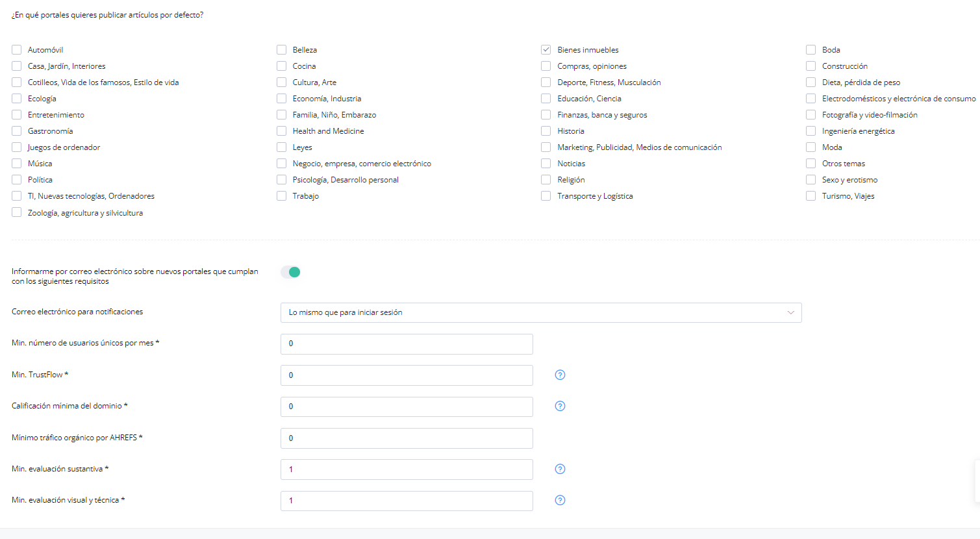
Task: Check Psicología, Desarrollo personal
Action: [282, 179]
